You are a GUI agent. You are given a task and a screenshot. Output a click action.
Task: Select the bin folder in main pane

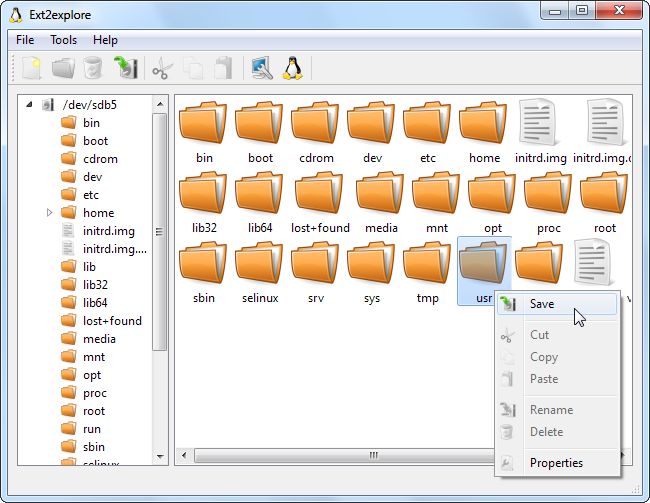coord(203,132)
